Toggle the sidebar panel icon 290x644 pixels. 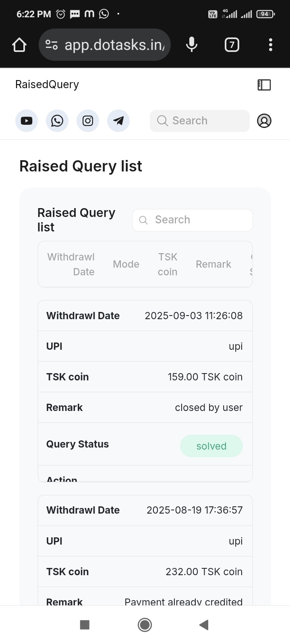pos(264,85)
